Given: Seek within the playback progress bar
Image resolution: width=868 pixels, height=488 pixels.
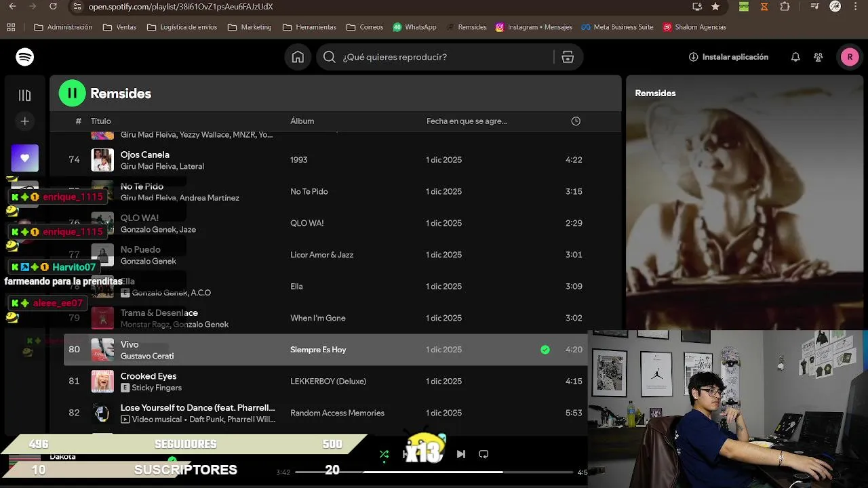Looking at the screenshot, I should tap(435, 472).
